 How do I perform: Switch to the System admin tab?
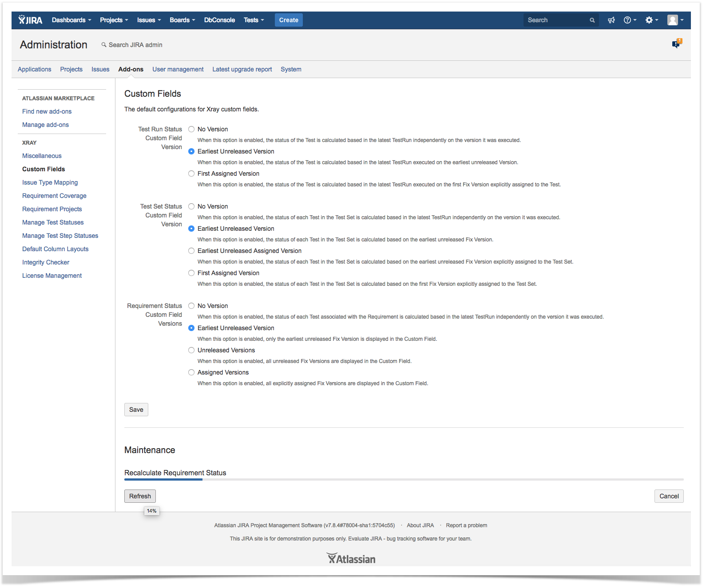tap(291, 69)
